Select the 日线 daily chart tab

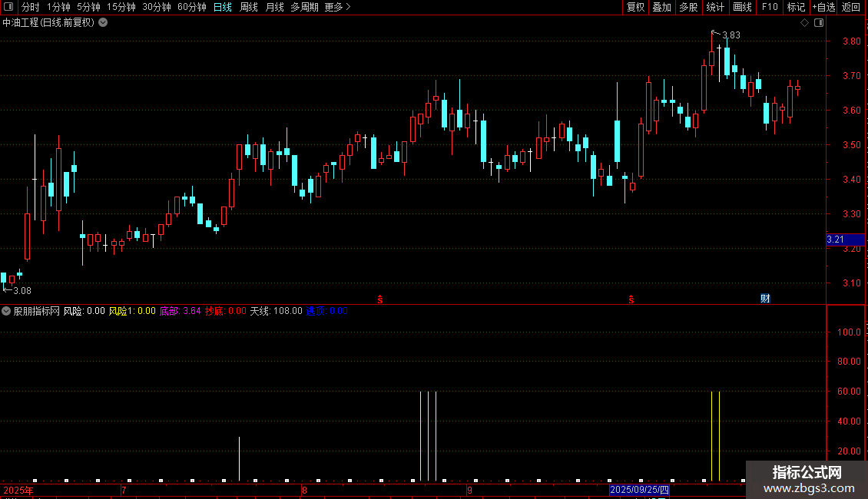coord(223,7)
